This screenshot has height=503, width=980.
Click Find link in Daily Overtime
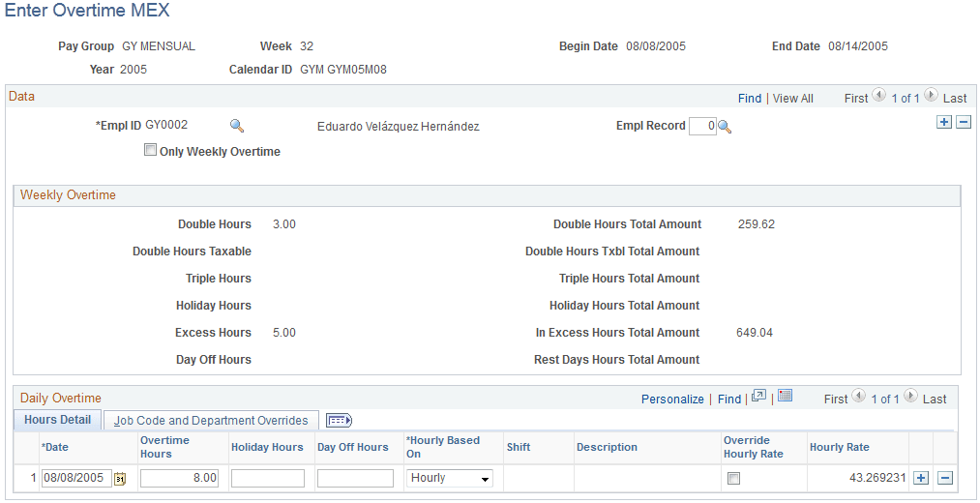pyautogui.click(x=729, y=399)
